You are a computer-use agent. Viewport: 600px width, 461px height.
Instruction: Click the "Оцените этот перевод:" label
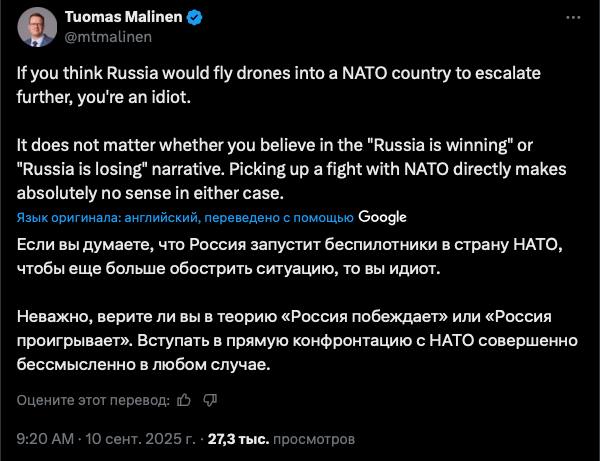tap(92, 401)
